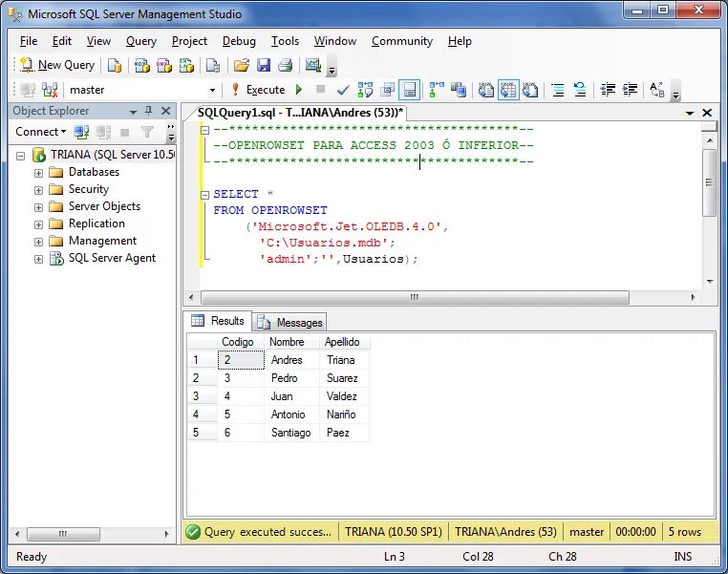This screenshot has width=728, height=574.
Task: Increase the line indent
Action: [x=630, y=90]
